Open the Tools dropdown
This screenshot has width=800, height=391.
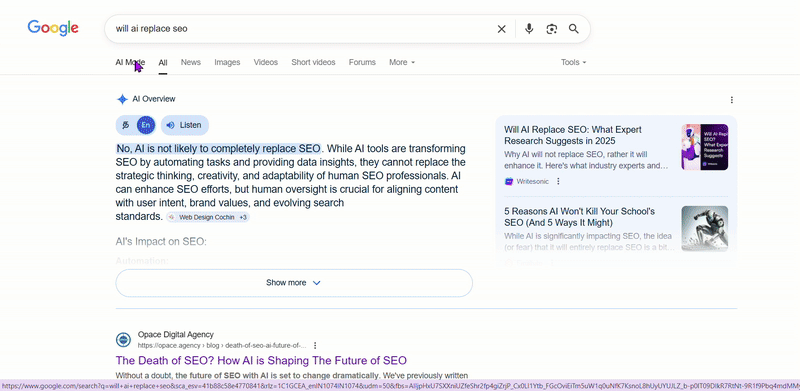[x=573, y=62]
